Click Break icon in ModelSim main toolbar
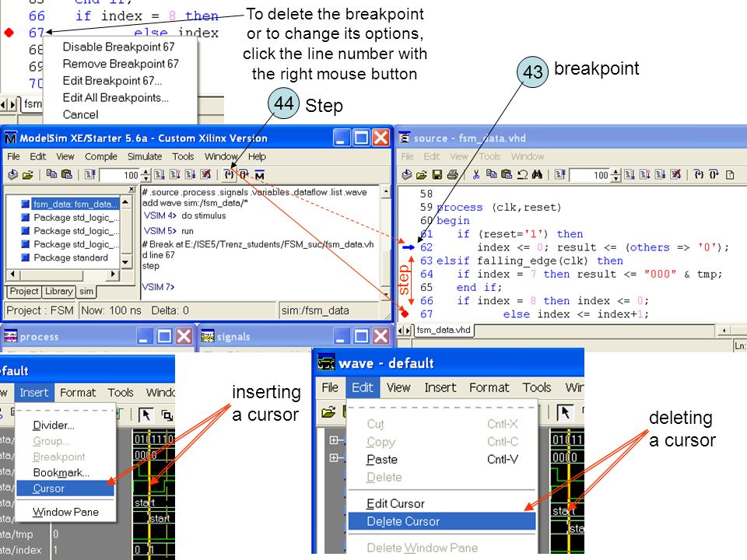Viewport: 747px width, 560px height. (205, 175)
